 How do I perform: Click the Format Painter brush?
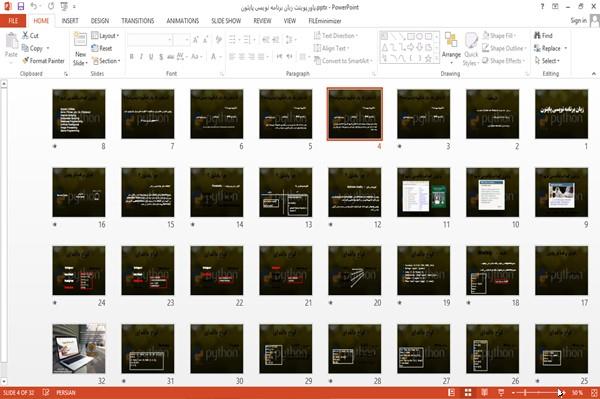(25, 60)
